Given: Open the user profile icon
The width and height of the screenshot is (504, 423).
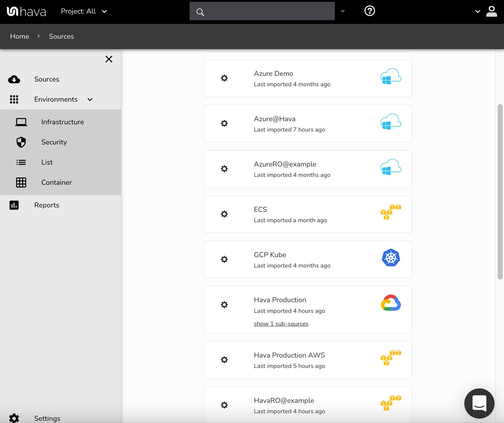Looking at the screenshot, I should 491,11.
